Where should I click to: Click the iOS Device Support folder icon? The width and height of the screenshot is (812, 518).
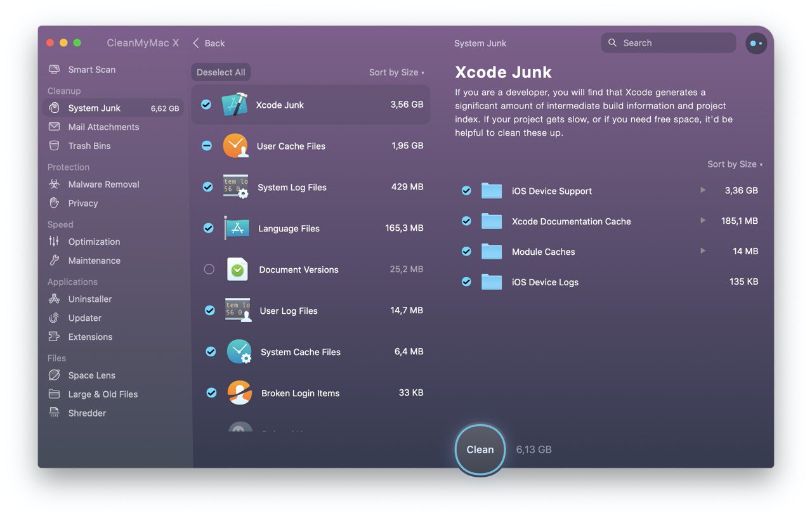[x=492, y=191]
